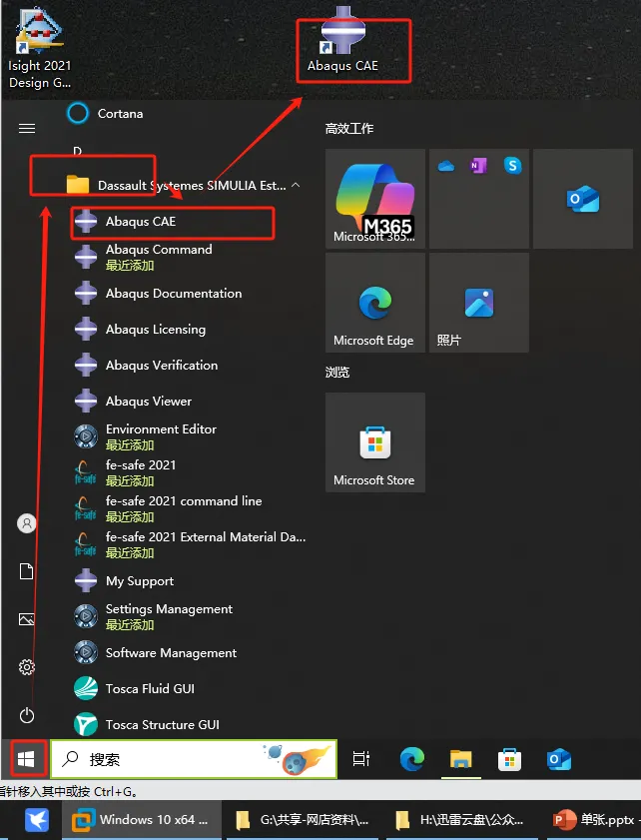Screen dimensions: 641x840
Task: Open Microsoft Store tile
Action: pos(374,442)
